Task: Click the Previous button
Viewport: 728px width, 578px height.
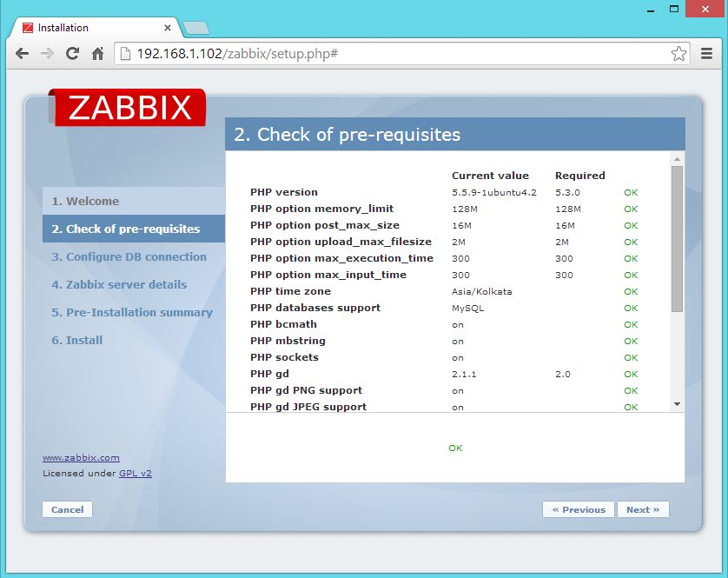Action: (x=579, y=509)
